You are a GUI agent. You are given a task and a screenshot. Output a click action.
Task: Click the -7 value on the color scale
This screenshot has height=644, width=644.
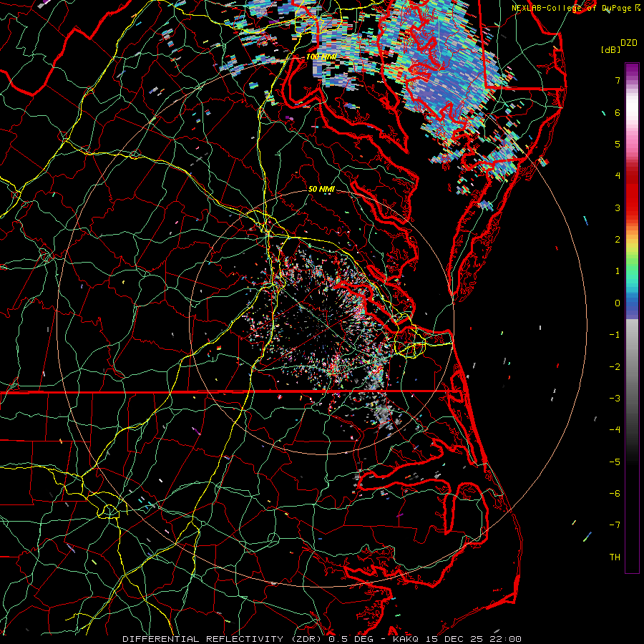tap(615, 525)
